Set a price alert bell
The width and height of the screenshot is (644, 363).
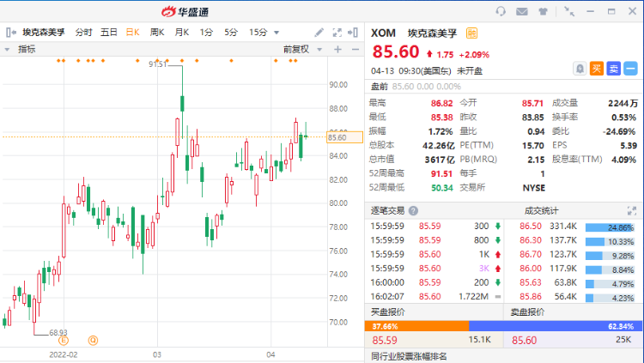(x=580, y=69)
